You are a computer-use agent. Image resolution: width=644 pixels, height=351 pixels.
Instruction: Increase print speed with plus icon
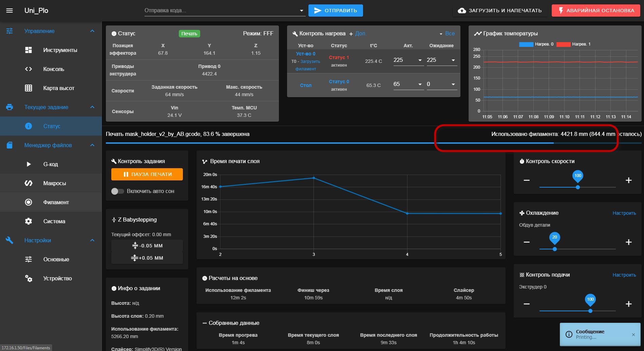(x=629, y=180)
